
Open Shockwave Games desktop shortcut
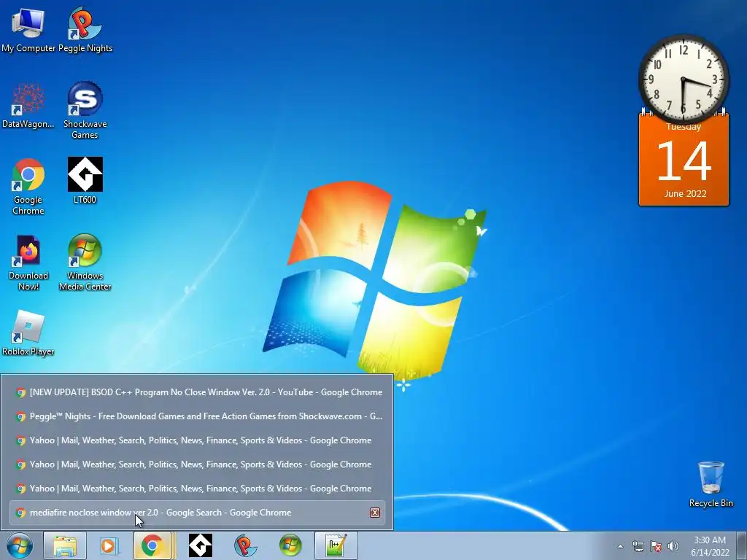pyautogui.click(x=85, y=111)
